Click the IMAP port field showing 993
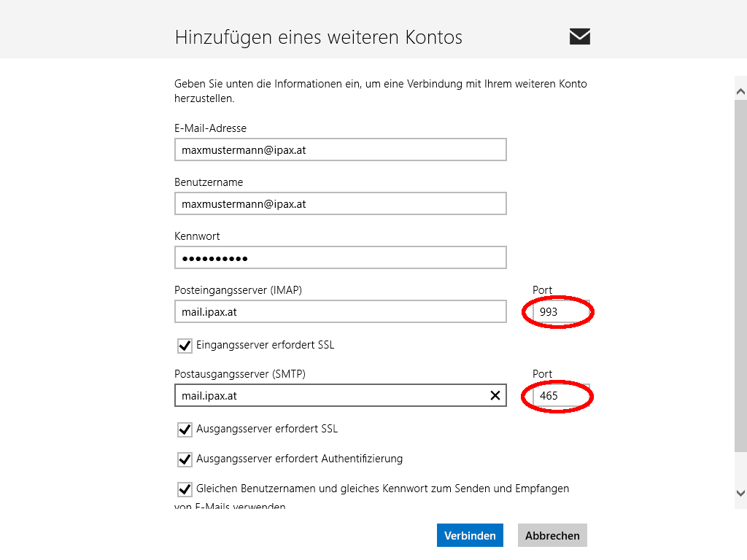This screenshot has width=747, height=560. [x=559, y=312]
